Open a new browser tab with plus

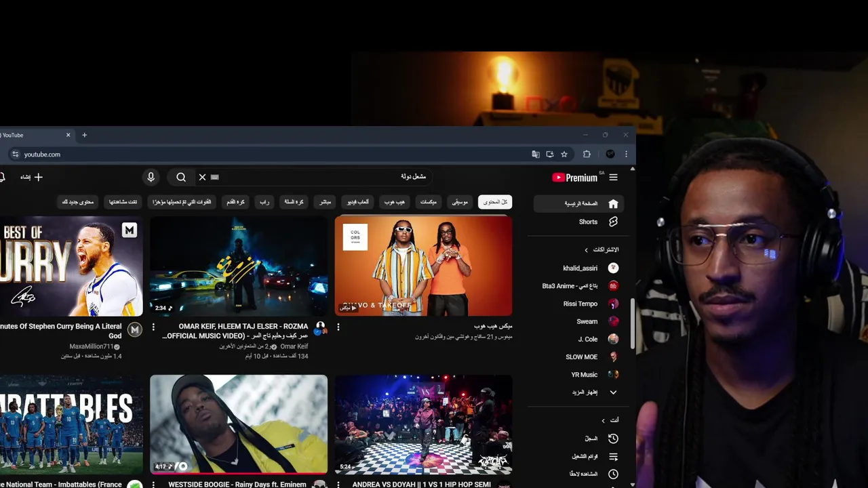pos(84,135)
